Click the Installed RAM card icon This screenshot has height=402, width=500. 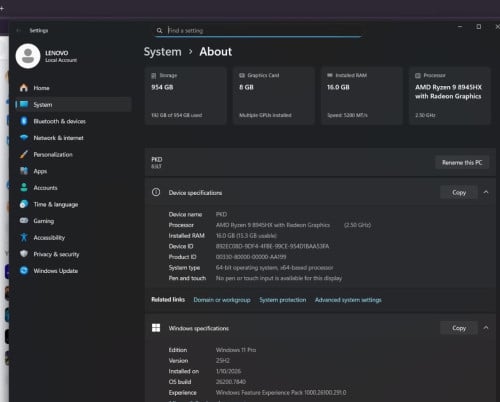coord(330,75)
